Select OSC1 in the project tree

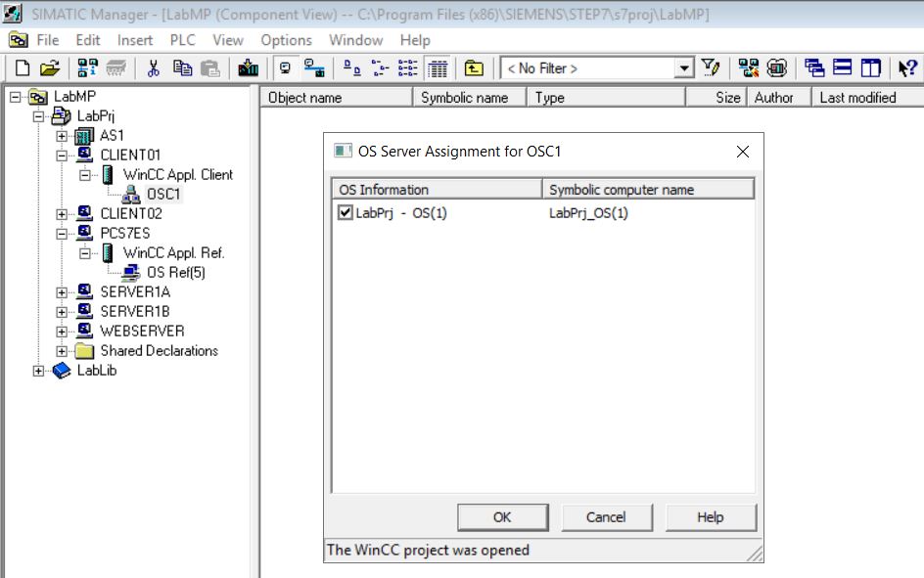pos(163,195)
